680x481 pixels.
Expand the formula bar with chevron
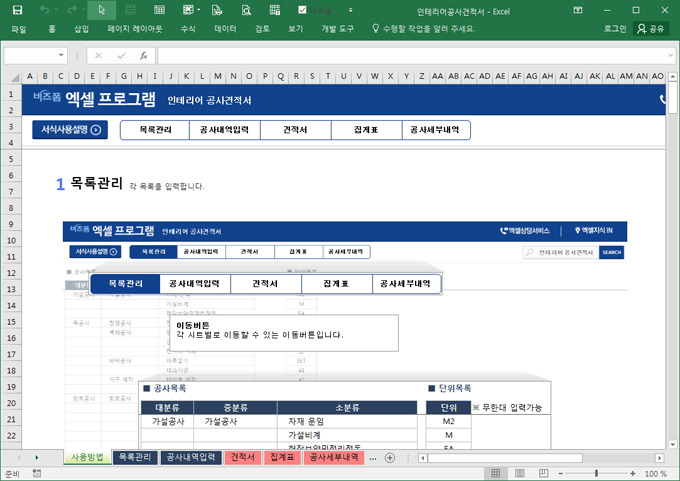point(671,56)
